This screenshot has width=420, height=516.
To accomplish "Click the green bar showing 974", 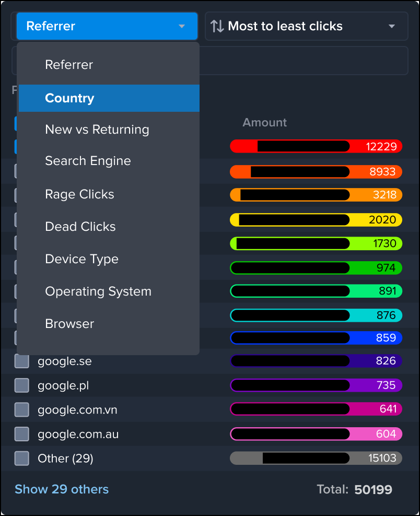I will pyautogui.click(x=316, y=268).
